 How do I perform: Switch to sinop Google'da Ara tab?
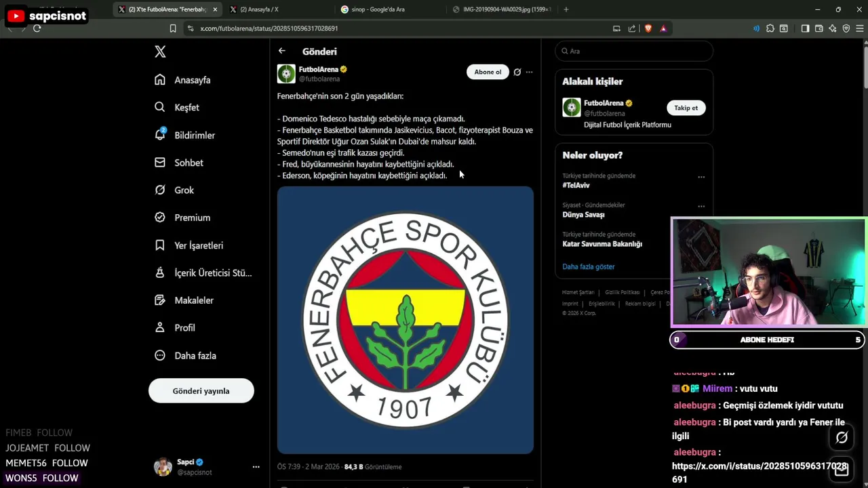(389, 9)
